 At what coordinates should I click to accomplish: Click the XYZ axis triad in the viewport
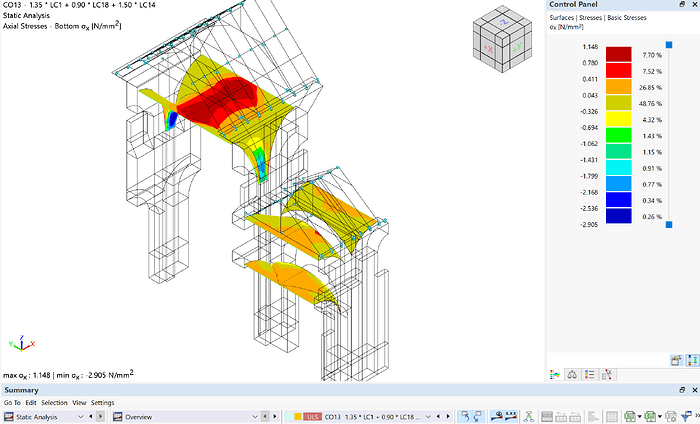(x=21, y=344)
